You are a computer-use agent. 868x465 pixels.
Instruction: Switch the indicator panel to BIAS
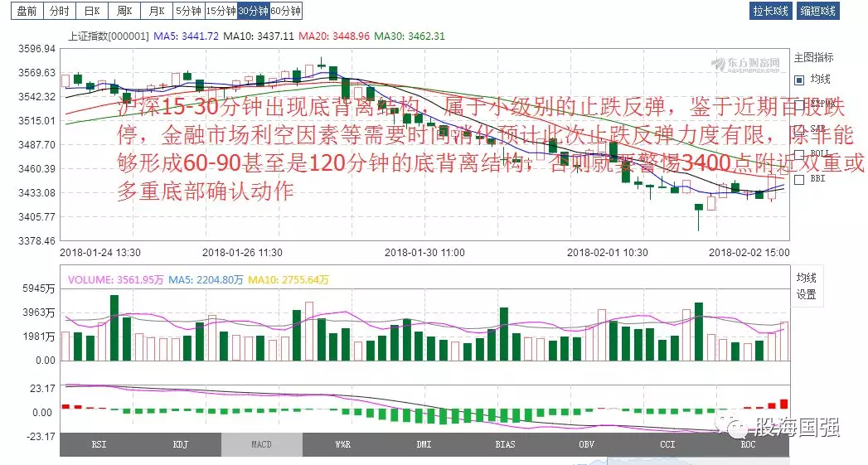[x=506, y=444]
